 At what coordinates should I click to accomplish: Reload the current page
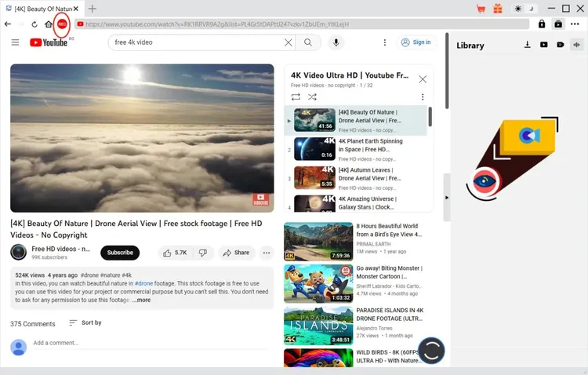click(x=34, y=24)
